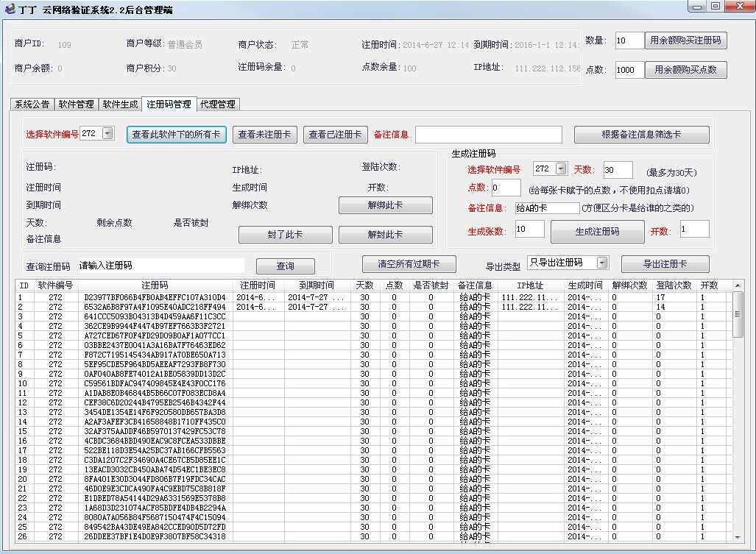The width and height of the screenshot is (756, 554).
Task: Click the 解绑次数 column header
Action: 629,285
